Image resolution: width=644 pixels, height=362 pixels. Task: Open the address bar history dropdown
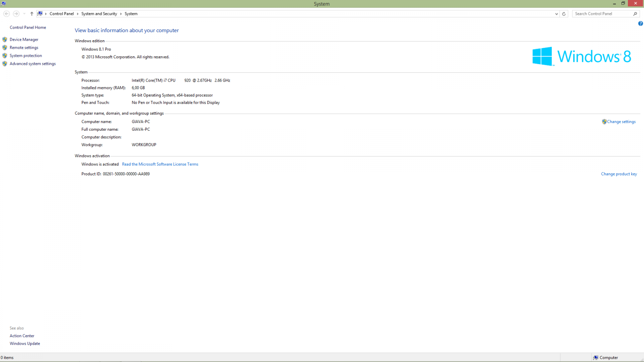click(557, 14)
